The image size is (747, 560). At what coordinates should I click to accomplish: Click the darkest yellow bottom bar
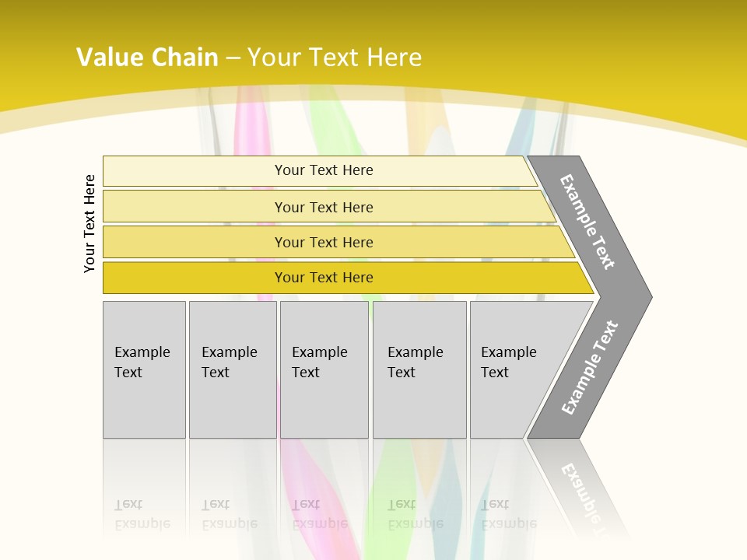pos(324,278)
